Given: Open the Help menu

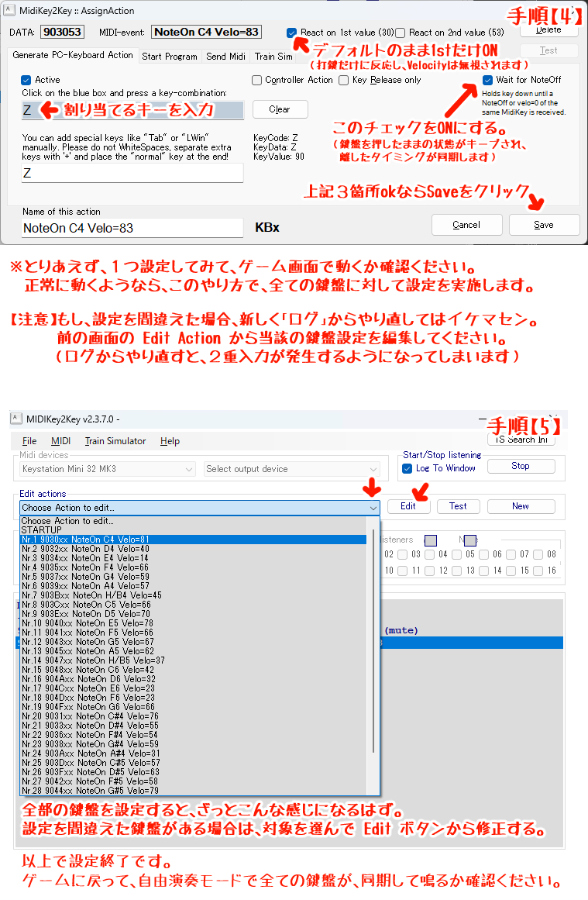Looking at the screenshot, I should pos(170,441).
